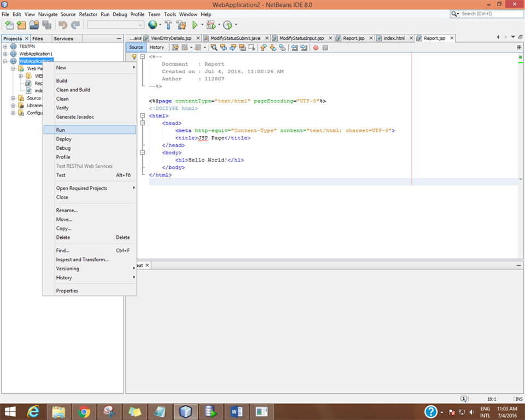The width and height of the screenshot is (525, 420).
Task: Switch to the Services panel tab
Action: (x=63, y=39)
